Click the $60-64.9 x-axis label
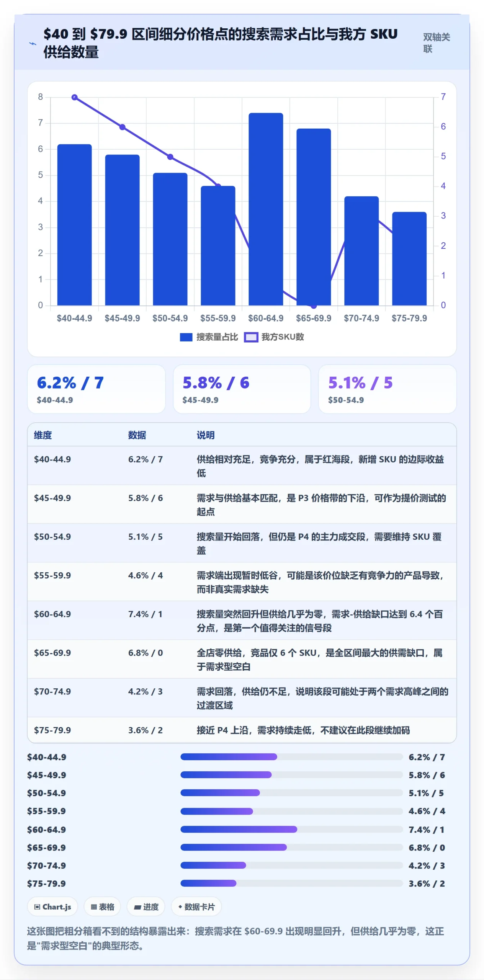This screenshot has height=980, width=484. click(266, 318)
